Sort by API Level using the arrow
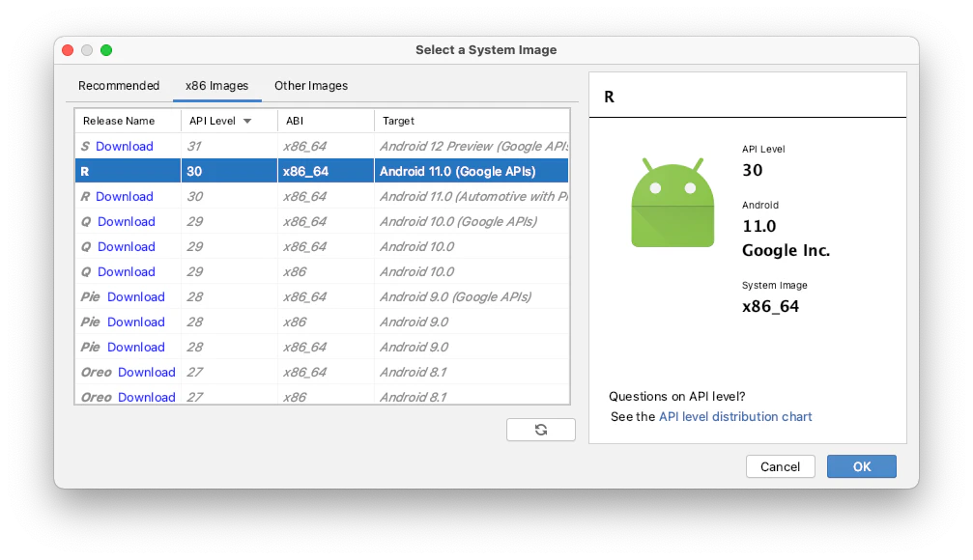Image resolution: width=973 pixels, height=560 pixels. point(247,121)
